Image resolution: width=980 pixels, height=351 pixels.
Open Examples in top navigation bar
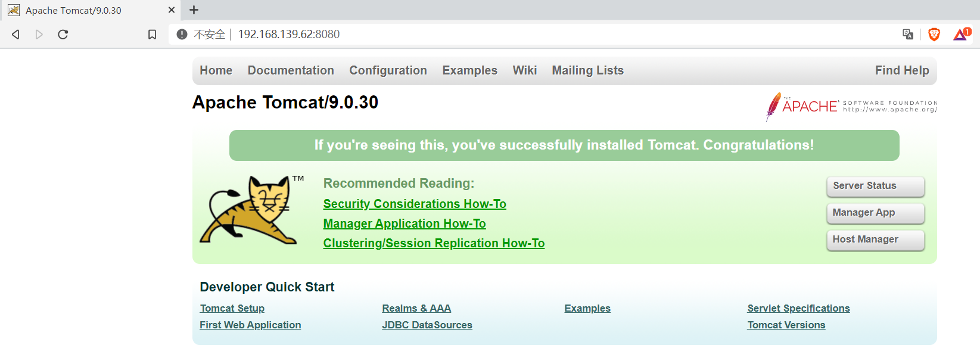click(x=470, y=70)
